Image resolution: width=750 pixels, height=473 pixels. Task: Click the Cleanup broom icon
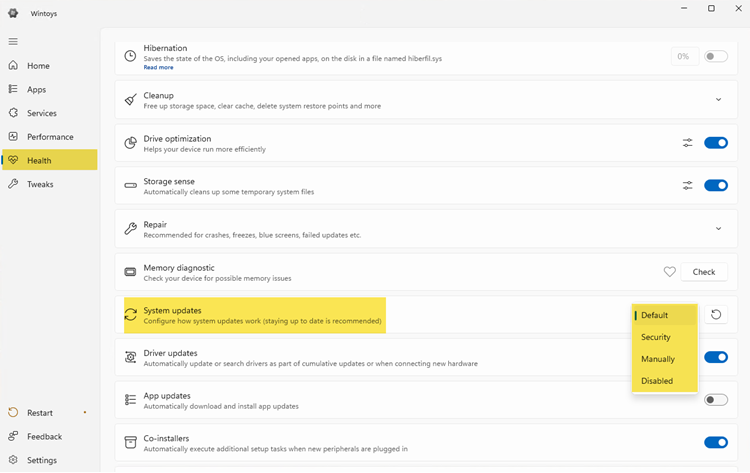click(130, 100)
